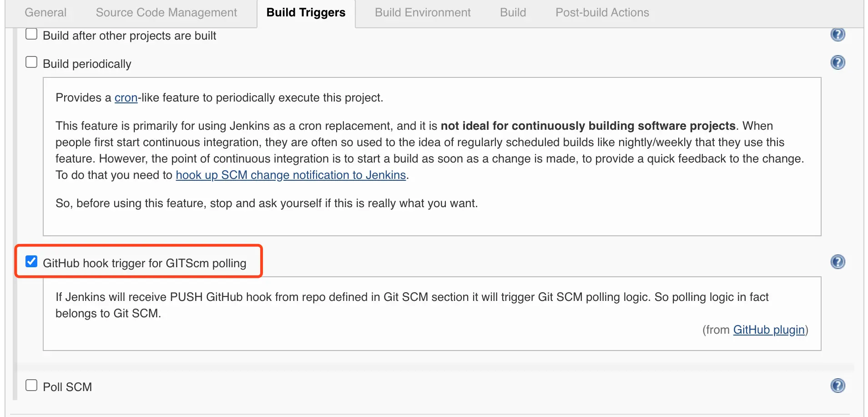Go to Build Environment tab
This screenshot has height=417, width=868.
(423, 13)
